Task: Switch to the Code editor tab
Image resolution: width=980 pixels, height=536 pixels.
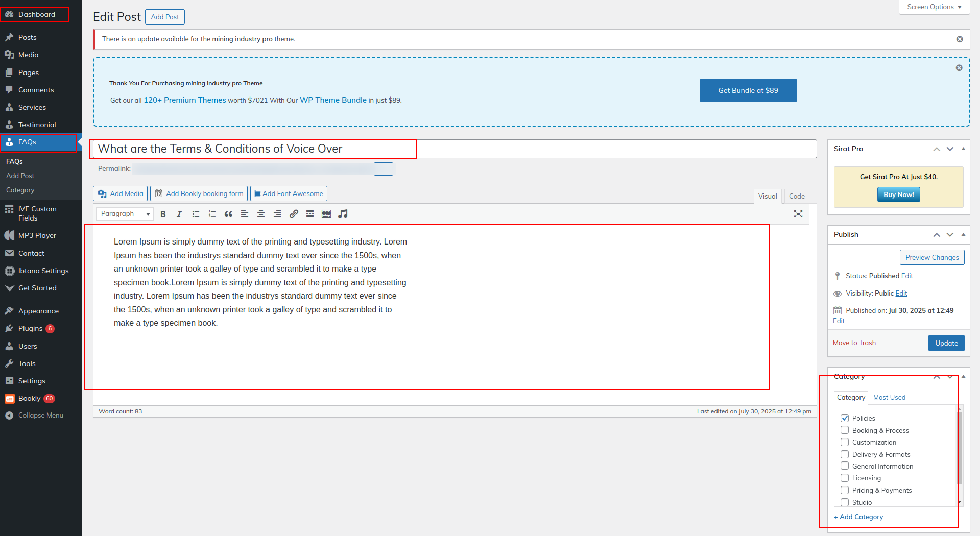Action: point(796,196)
